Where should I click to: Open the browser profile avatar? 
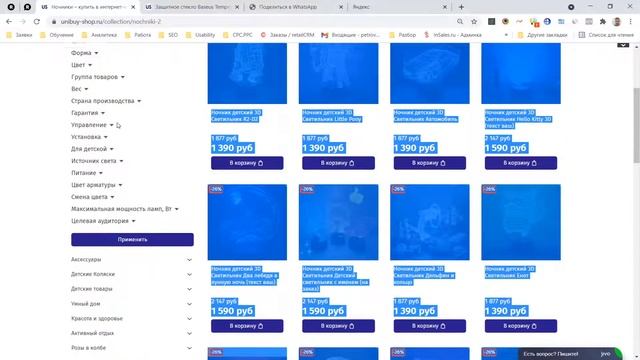coord(617,21)
